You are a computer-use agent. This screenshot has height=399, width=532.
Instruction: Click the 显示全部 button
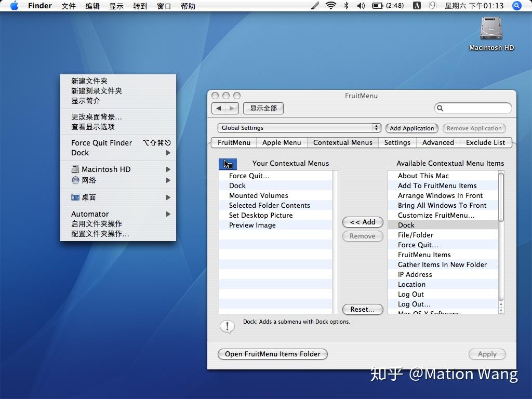[x=263, y=108]
